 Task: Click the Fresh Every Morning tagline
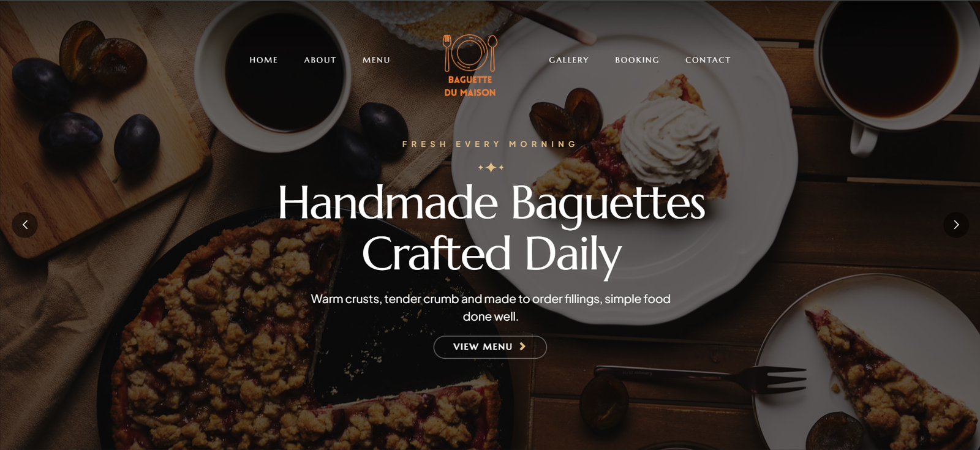(x=490, y=144)
